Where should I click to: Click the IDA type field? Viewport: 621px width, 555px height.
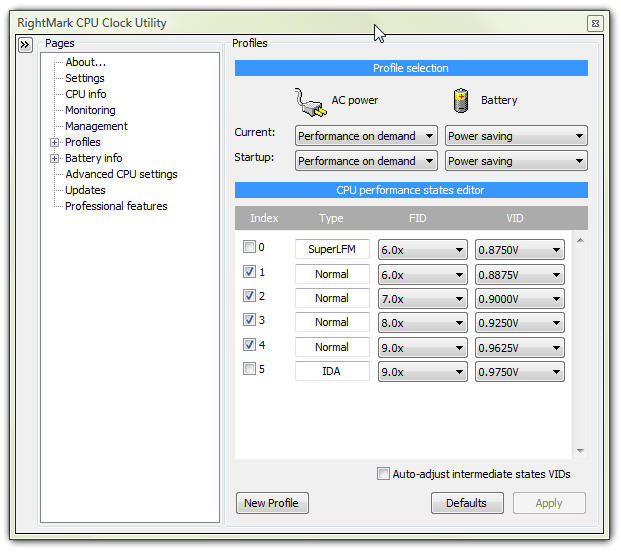[332, 371]
